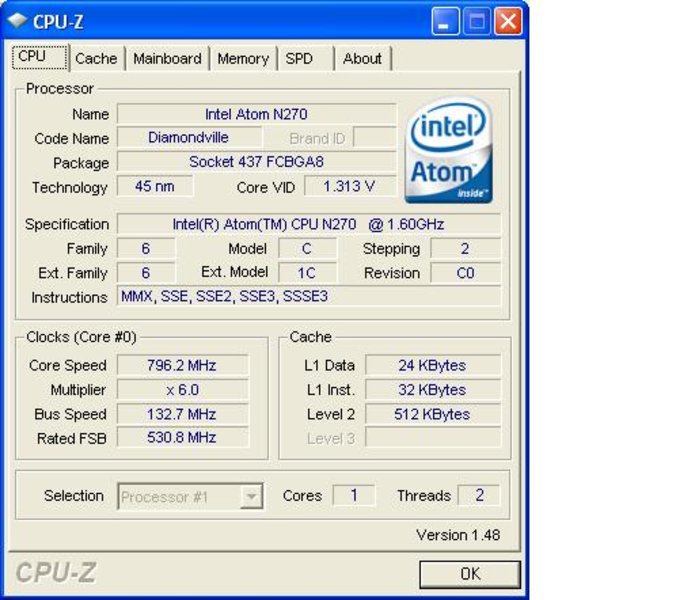Click the Selection label
This screenshot has width=695, height=600.
click(x=74, y=496)
